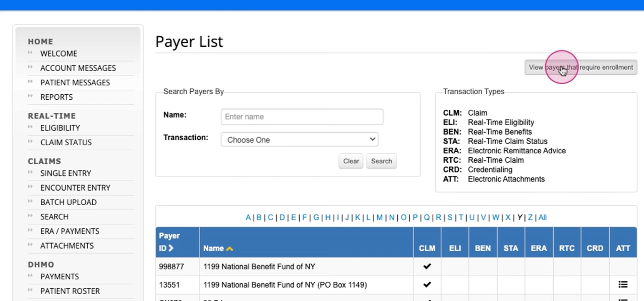Click CLM checkmark for payer 998877

coord(427,266)
